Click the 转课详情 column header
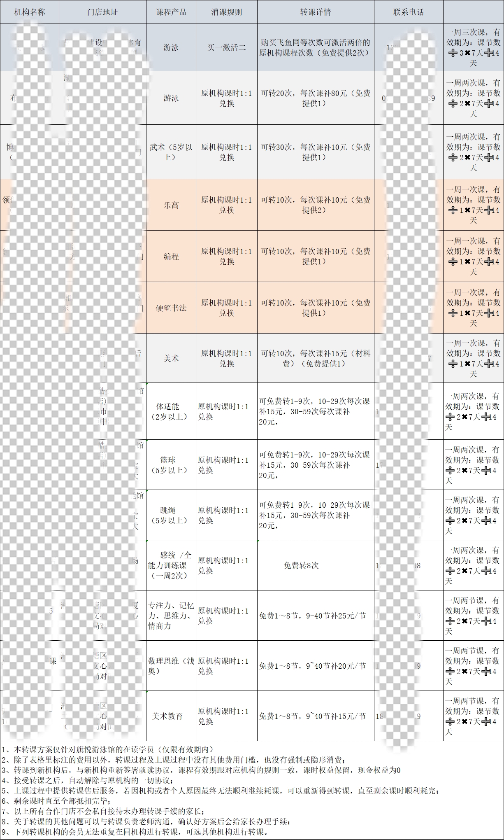 [315, 12]
